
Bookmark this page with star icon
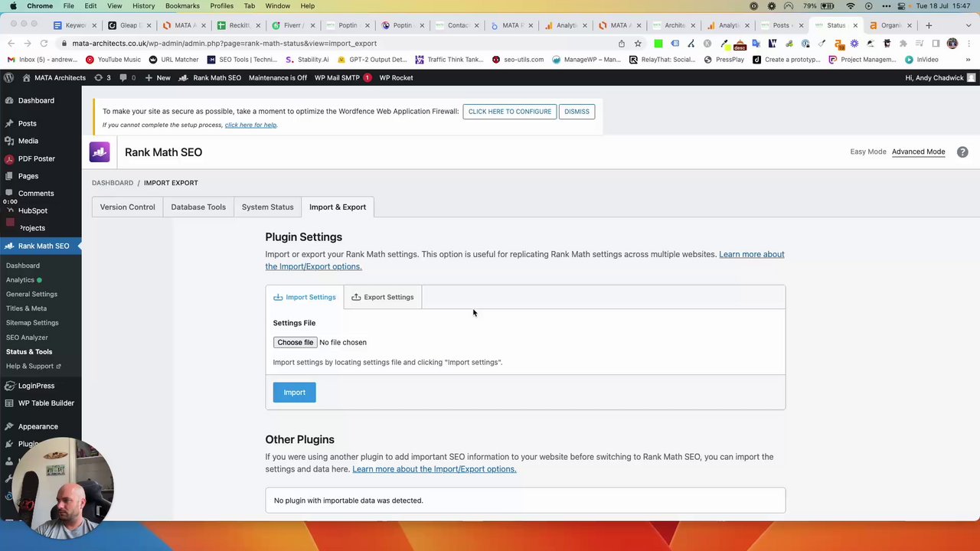coord(638,44)
